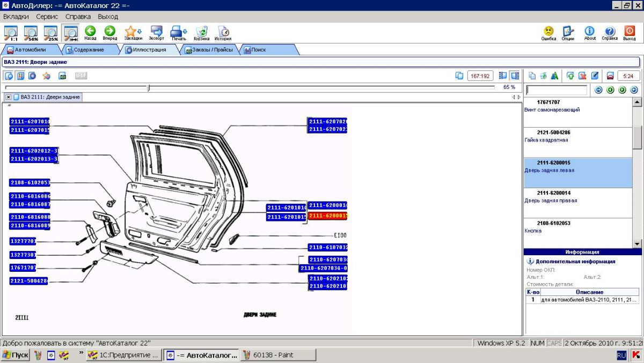Click the RU language indicator in tray

621,355
